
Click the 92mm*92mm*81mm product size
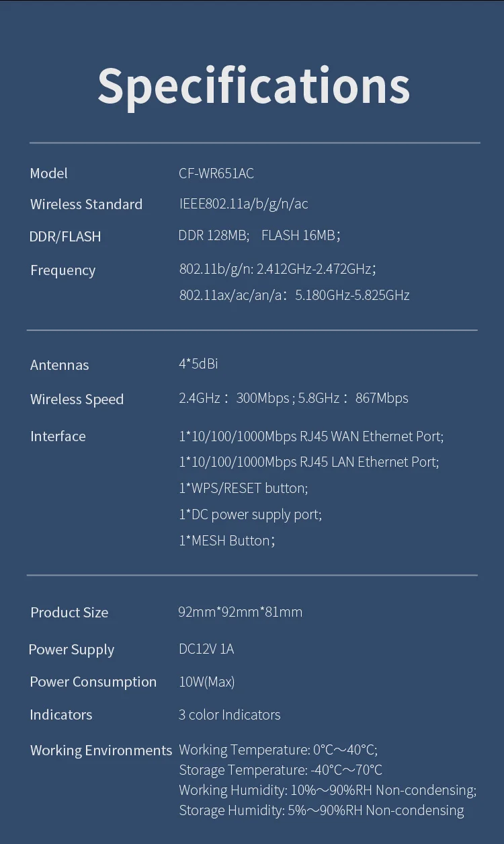tap(240, 612)
